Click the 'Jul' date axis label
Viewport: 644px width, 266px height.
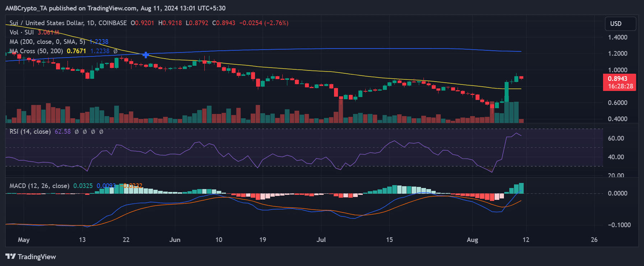(321, 240)
